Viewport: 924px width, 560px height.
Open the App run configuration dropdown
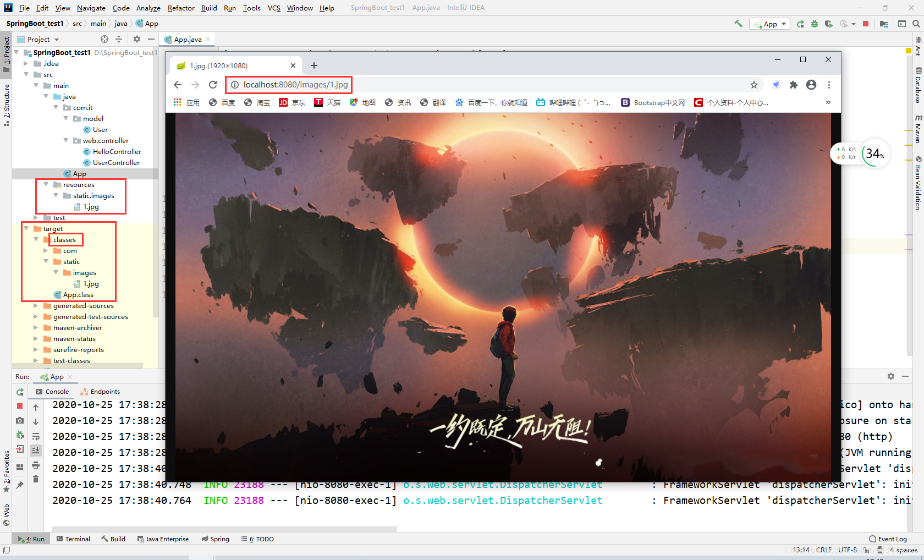coord(769,24)
